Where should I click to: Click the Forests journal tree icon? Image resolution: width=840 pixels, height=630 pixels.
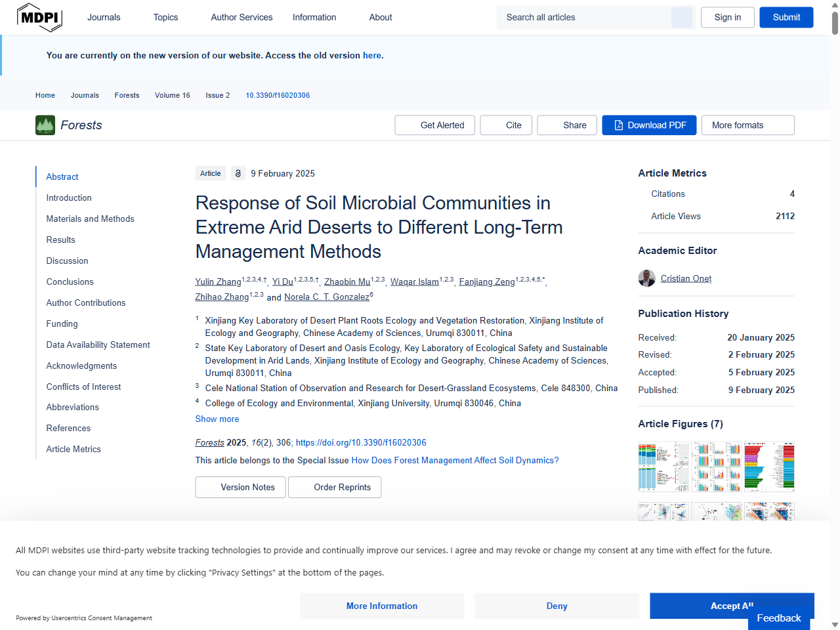45,125
